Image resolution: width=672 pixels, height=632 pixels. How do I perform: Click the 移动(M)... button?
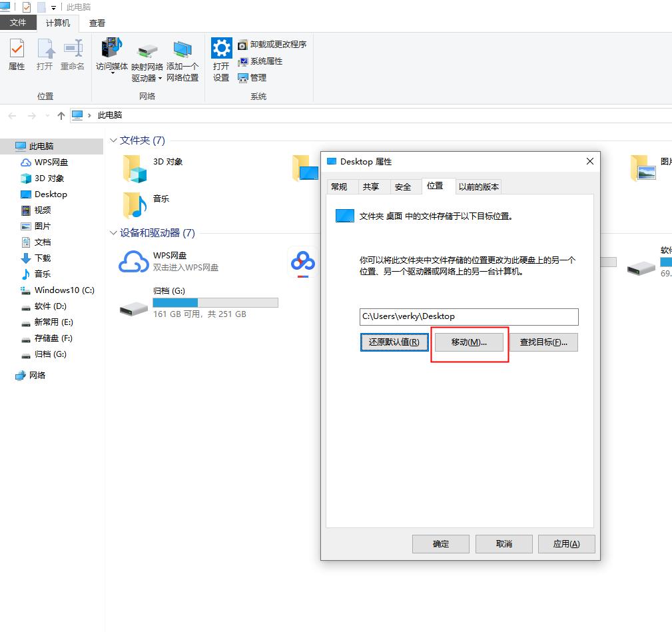(469, 342)
